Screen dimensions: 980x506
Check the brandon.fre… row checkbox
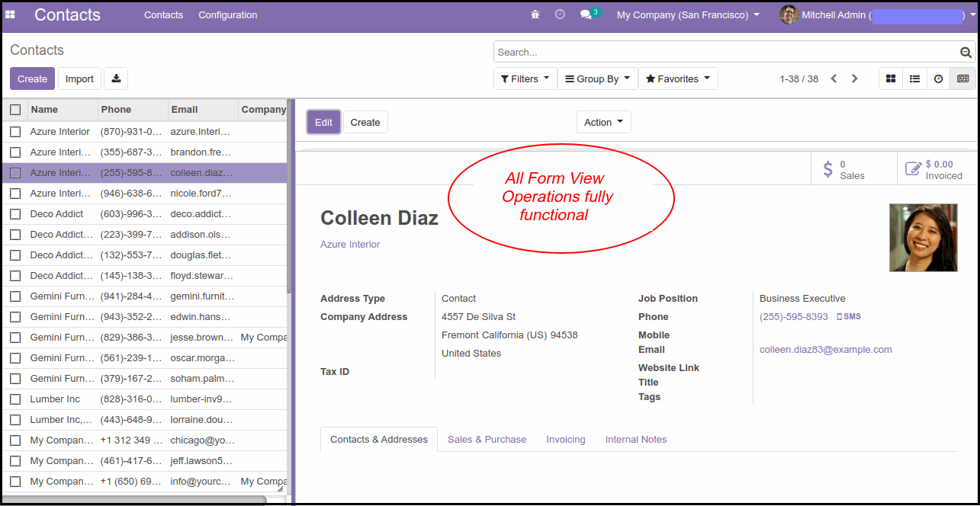pos(15,152)
